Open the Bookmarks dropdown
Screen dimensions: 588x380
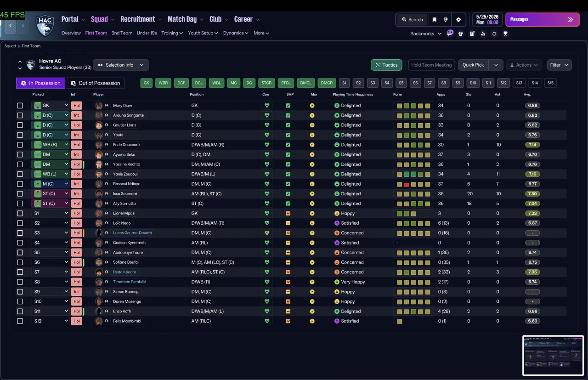[426, 34]
